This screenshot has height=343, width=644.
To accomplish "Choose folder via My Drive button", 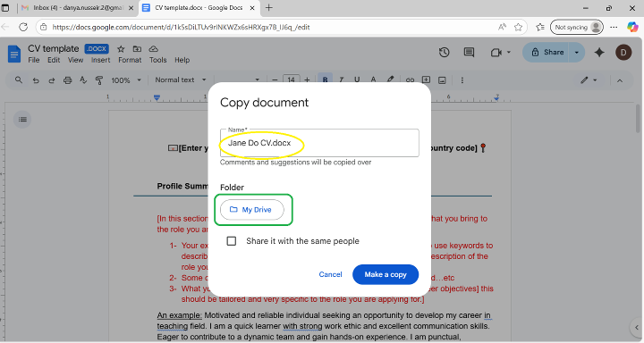I will [x=251, y=210].
